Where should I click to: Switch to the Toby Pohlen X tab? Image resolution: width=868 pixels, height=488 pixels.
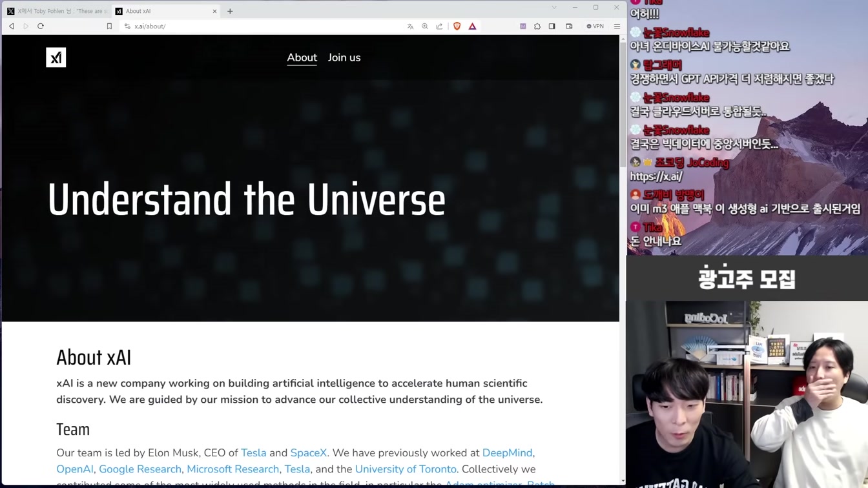pyautogui.click(x=57, y=11)
